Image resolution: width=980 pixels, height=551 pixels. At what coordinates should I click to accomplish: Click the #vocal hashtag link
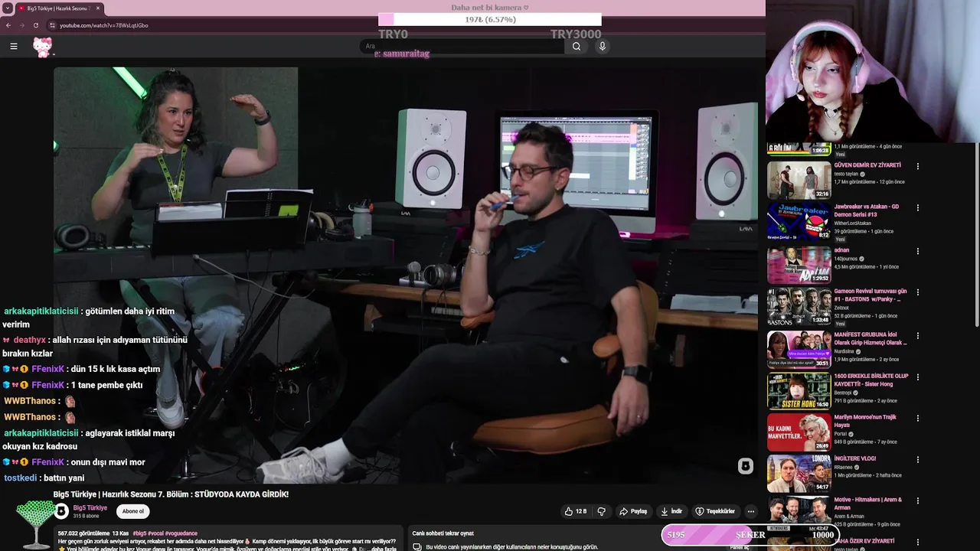155,533
